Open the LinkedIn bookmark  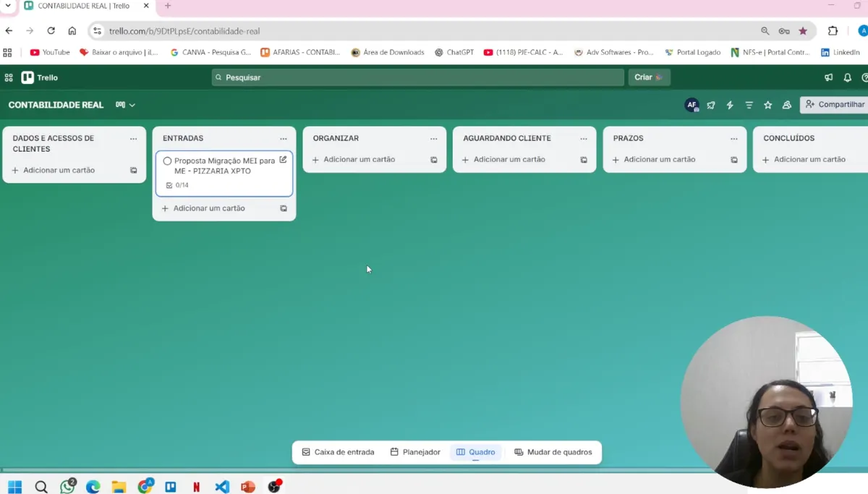click(x=841, y=52)
